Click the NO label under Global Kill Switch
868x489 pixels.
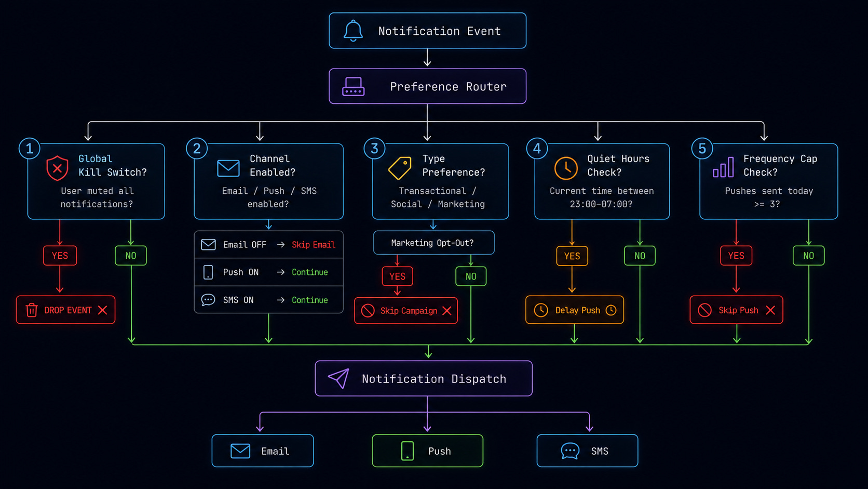click(131, 256)
